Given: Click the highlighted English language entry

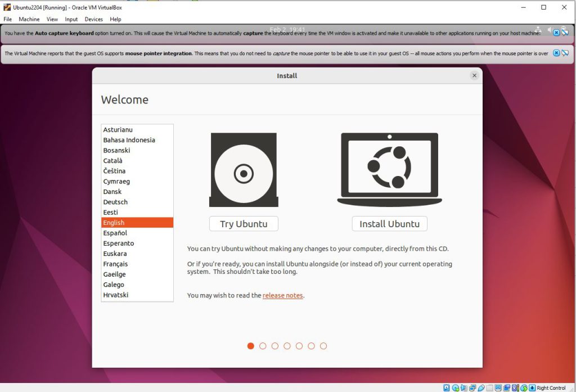Looking at the screenshot, I should (x=137, y=223).
